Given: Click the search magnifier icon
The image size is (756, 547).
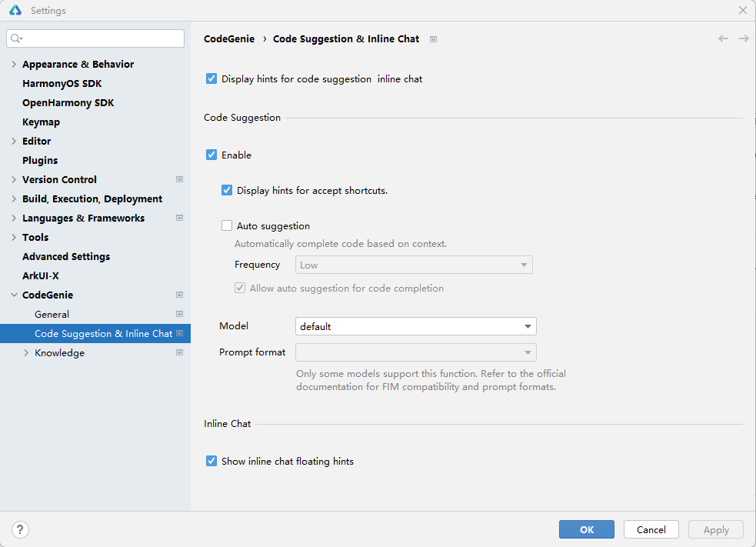Looking at the screenshot, I should tap(16, 38).
